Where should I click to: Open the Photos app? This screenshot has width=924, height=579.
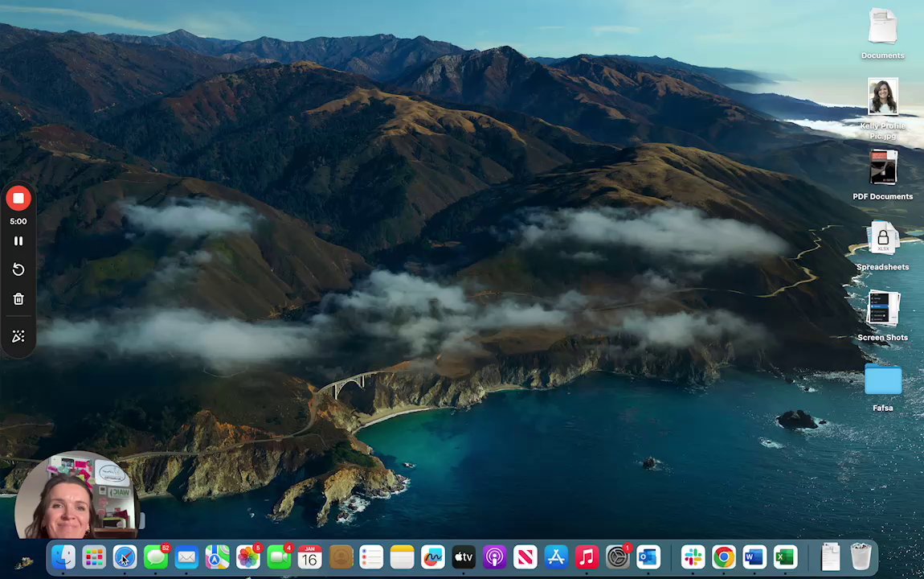[248, 556]
